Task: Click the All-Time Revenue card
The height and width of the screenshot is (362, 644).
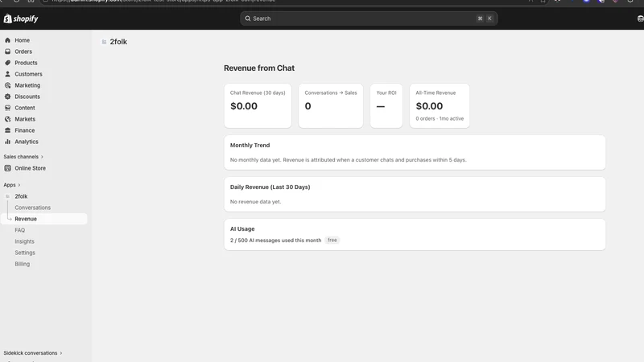Action: 440,106
